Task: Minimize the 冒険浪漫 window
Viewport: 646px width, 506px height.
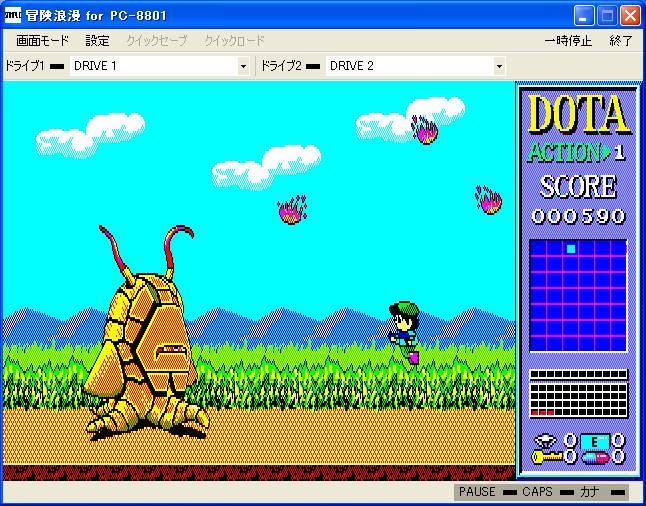Action: tap(584, 16)
